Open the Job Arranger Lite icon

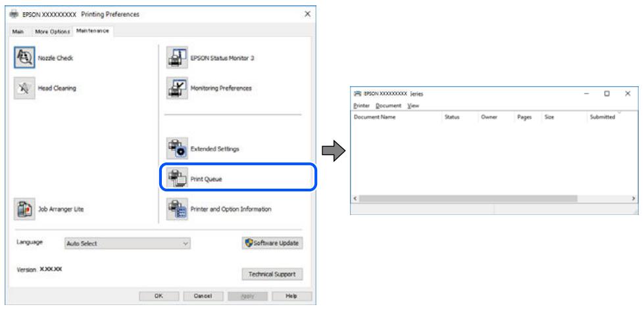pyautogui.click(x=24, y=209)
